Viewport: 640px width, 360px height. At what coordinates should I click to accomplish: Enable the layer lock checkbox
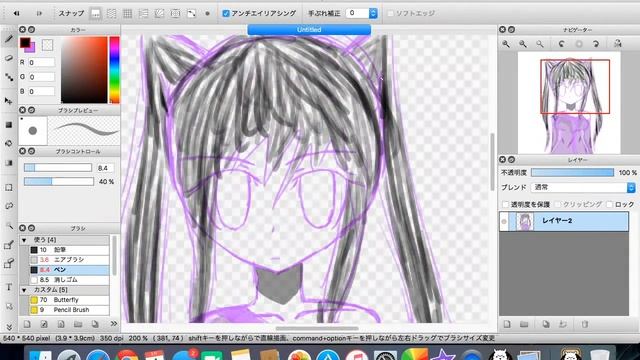coord(609,204)
